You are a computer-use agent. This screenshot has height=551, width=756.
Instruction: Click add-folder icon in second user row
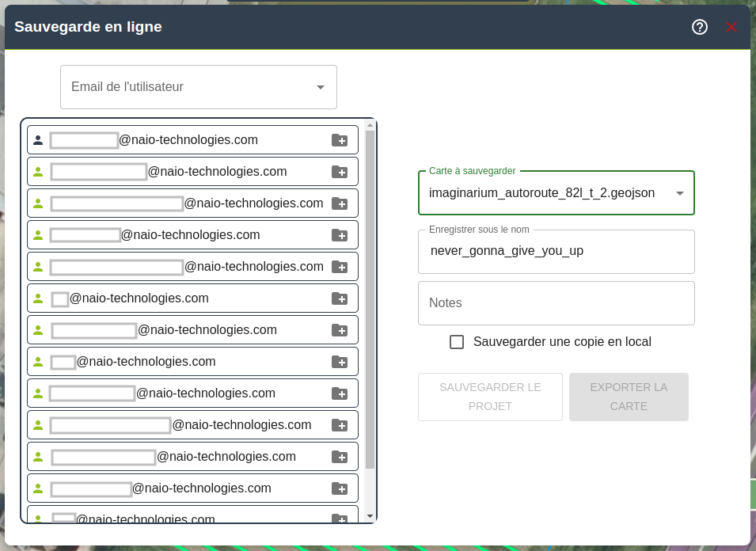pyautogui.click(x=339, y=172)
